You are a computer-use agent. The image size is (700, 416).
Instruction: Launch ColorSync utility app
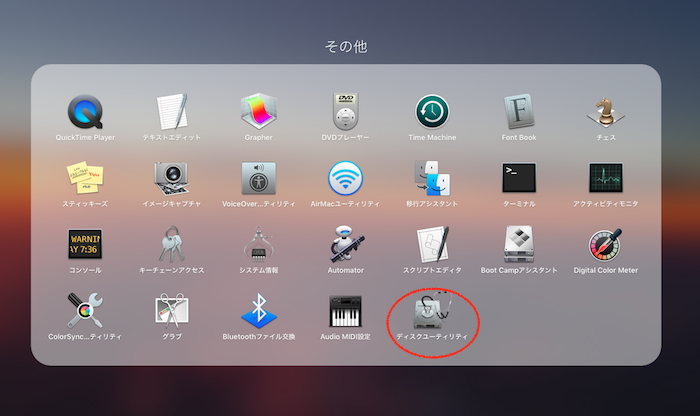[x=85, y=311]
